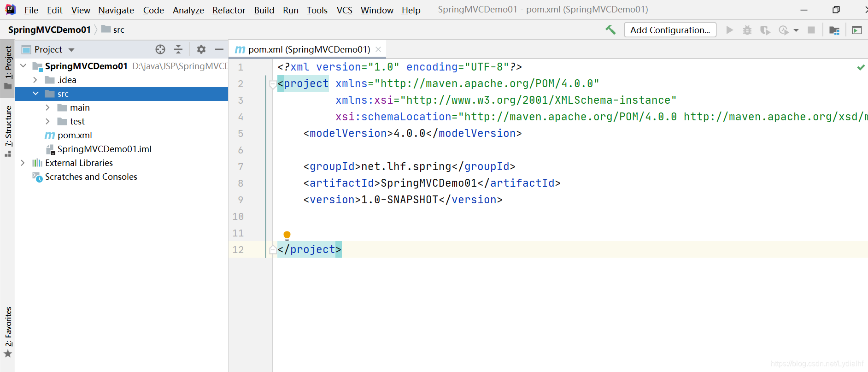868x372 pixels.
Task: Click the Build Project hammer icon
Action: (x=610, y=30)
